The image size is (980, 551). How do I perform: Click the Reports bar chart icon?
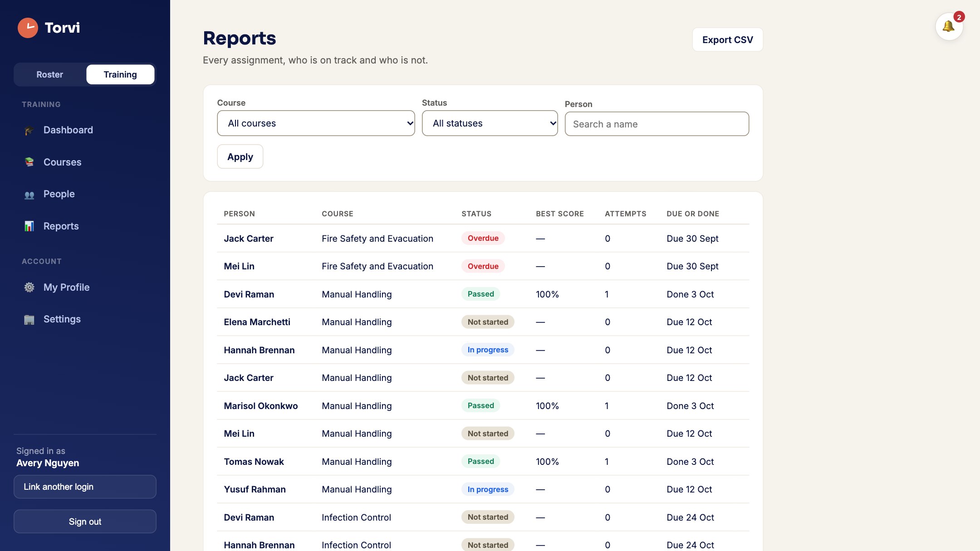click(x=29, y=226)
